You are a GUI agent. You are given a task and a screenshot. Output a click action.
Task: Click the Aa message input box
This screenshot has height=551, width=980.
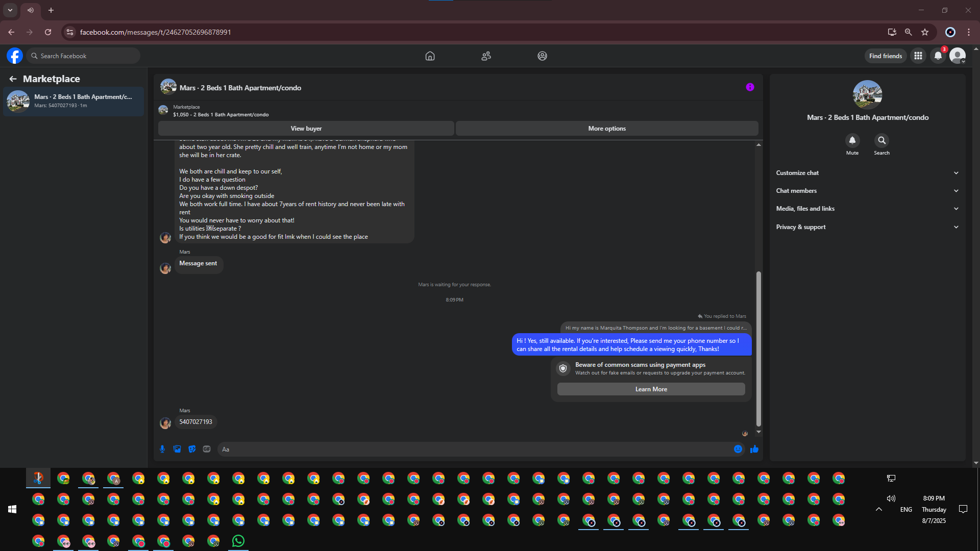point(475,449)
